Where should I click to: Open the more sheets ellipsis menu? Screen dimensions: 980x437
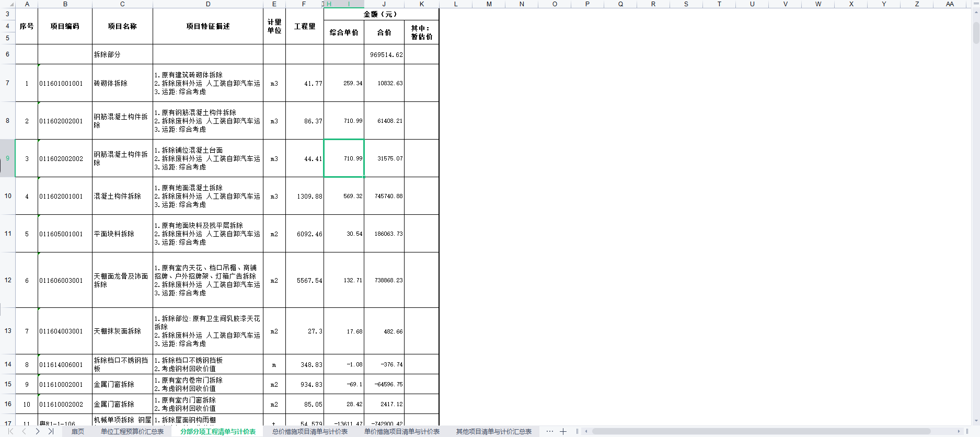(549, 431)
